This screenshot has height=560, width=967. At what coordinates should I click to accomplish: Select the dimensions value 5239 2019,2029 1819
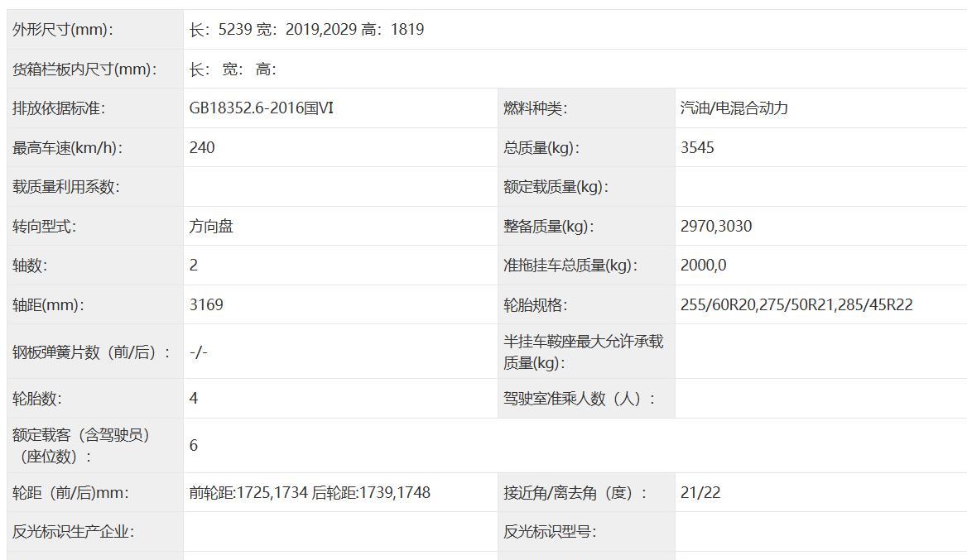point(306,30)
